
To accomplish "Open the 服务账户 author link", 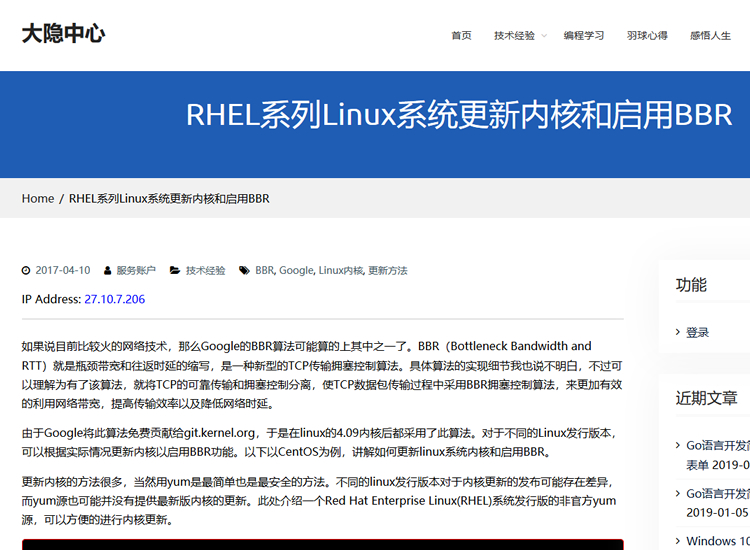I will point(136,270).
